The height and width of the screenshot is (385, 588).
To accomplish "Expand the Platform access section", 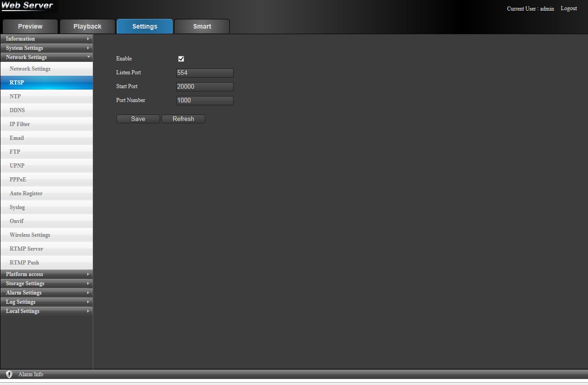I will [46, 274].
